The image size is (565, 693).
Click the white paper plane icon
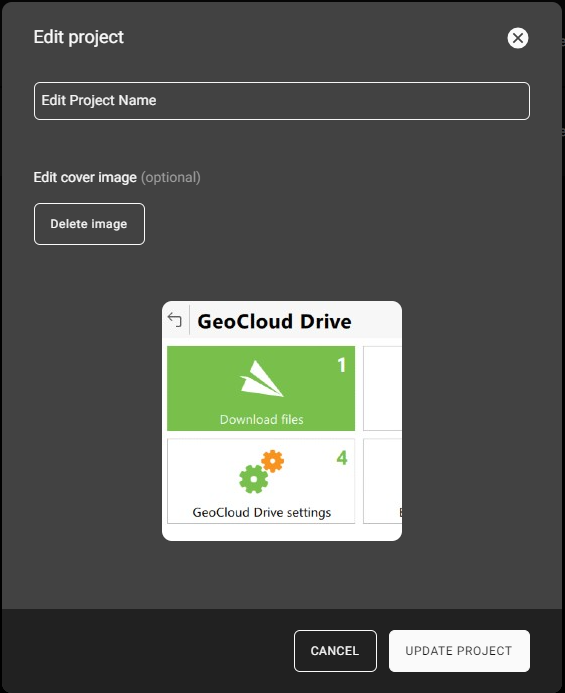coord(261,379)
